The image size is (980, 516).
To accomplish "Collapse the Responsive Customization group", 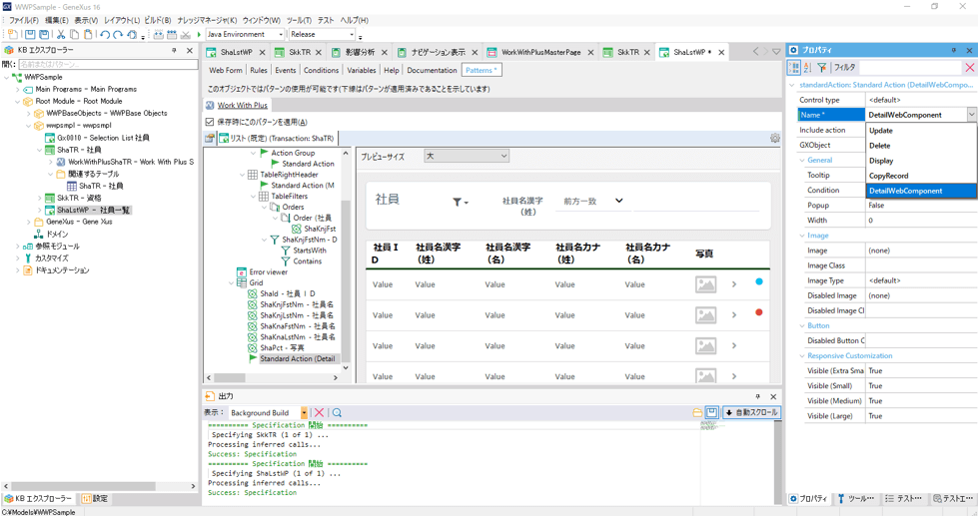I will coord(802,356).
